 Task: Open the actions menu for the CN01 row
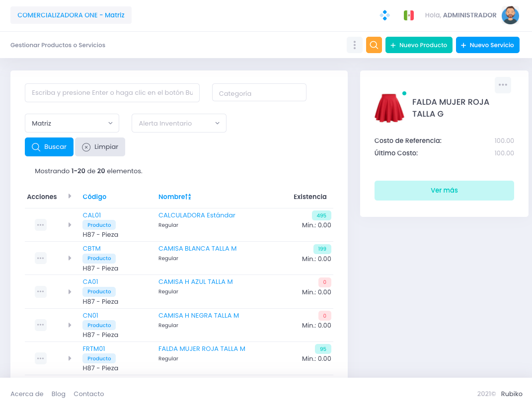click(x=40, y=325)
